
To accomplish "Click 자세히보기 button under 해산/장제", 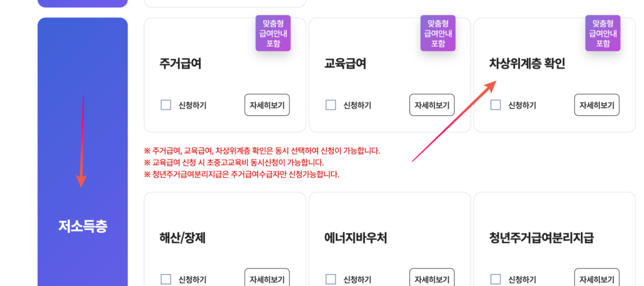I will click(267, 278).
